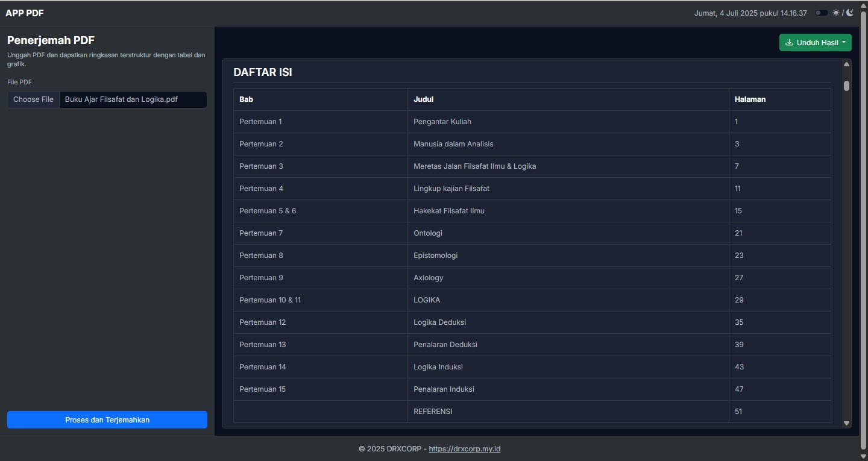Click the Logika Induksi title cell
This screenshot has width=868, height=461.
(x=568, y=367)
